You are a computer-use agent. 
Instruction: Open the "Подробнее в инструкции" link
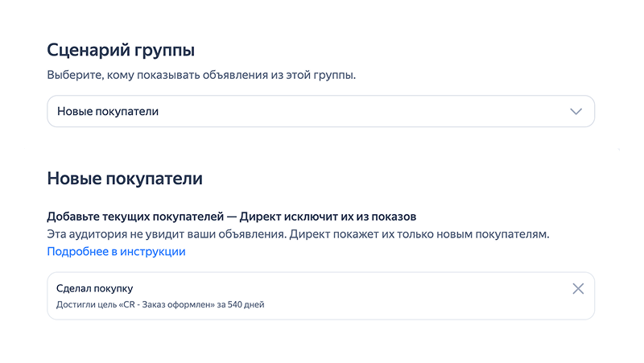(x=117, y=252)
